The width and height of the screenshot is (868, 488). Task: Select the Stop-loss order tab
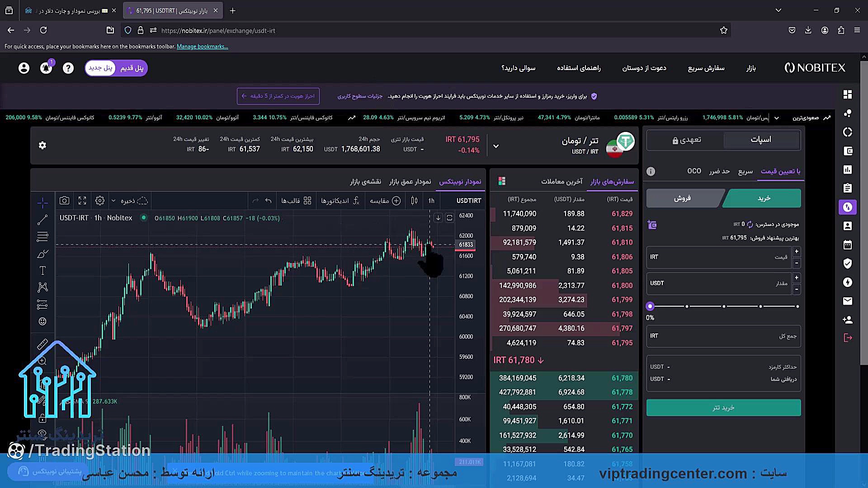pyautogui.click(x=719, y=171)
